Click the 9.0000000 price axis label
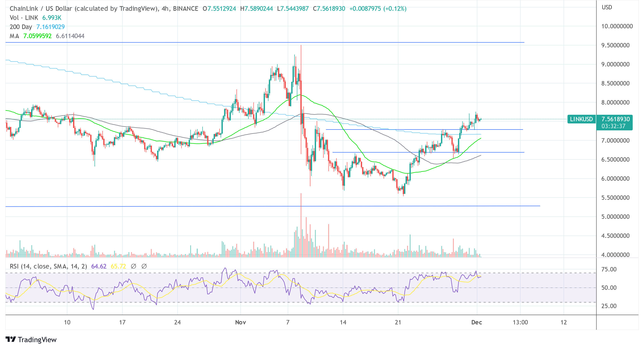Screen dimensions: 644x349 (x=615, y=64)
